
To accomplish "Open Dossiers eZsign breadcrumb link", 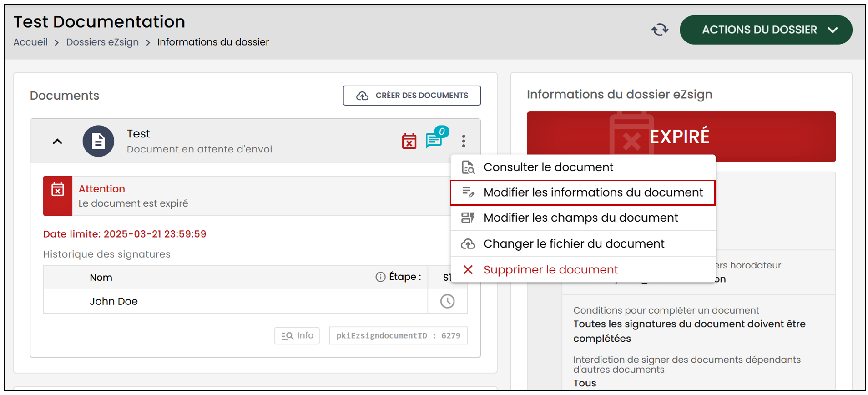I will [x=102, y=42].
